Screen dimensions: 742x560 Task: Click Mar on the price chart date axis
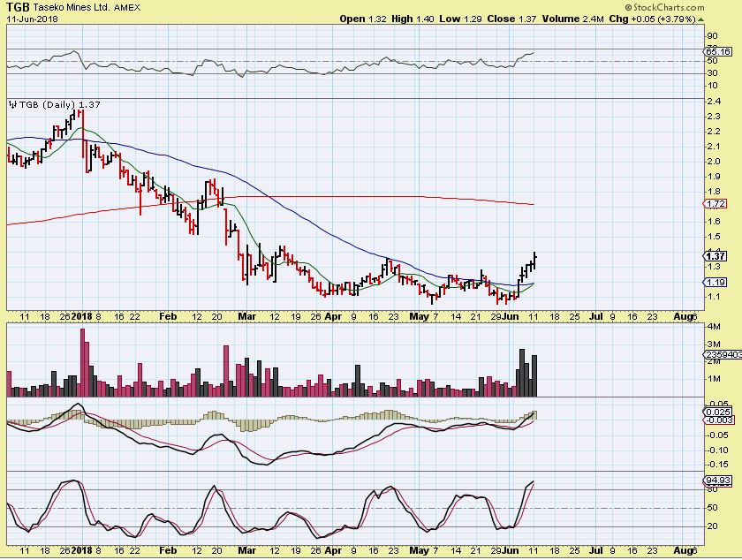[247, 317]
